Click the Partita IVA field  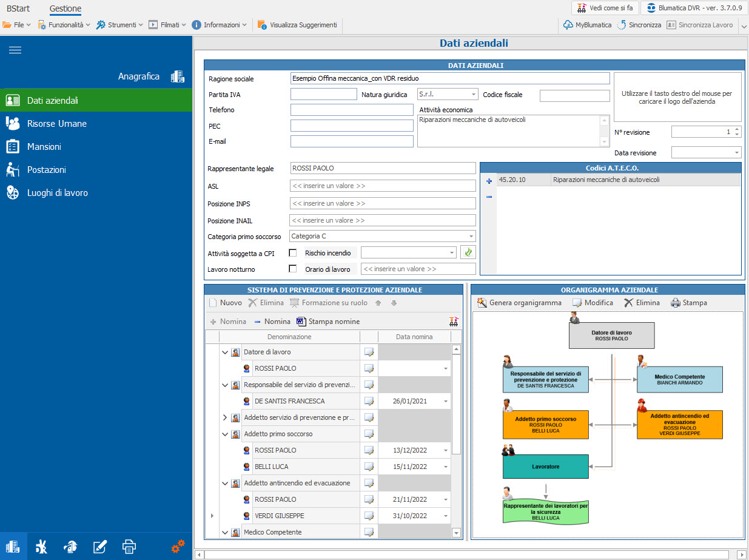click(x=324, y=94)
